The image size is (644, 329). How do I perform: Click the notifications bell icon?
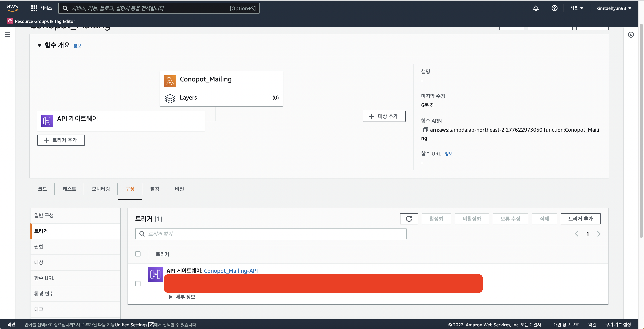(x=536, y=8)
